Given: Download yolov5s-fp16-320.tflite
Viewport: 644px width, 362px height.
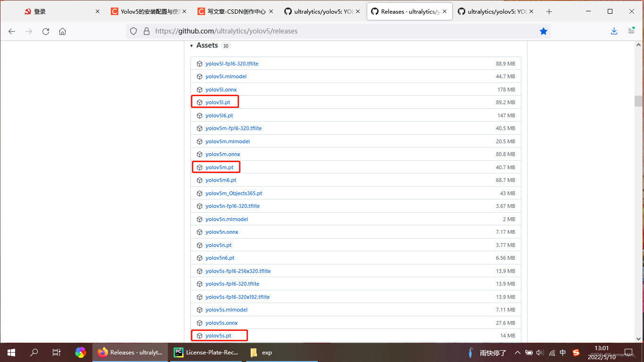Looking at the screenshot, I should pos(232,284).
